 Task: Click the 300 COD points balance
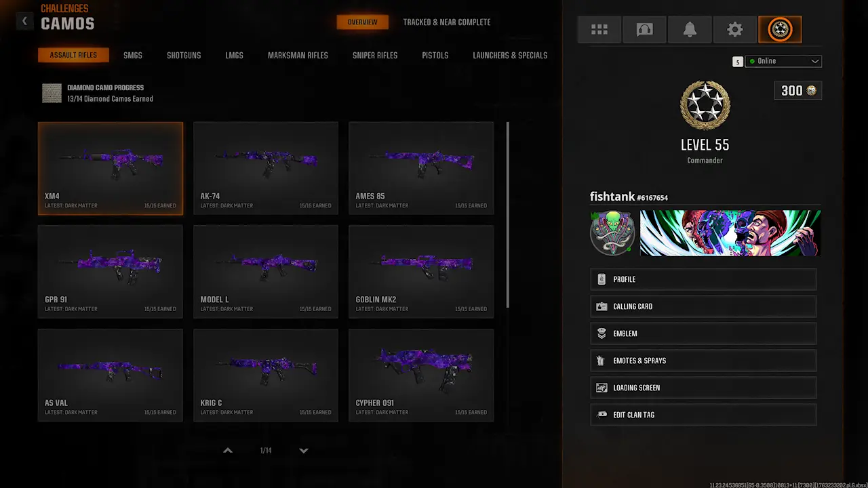pyautogui.click(x=798, y=91)
